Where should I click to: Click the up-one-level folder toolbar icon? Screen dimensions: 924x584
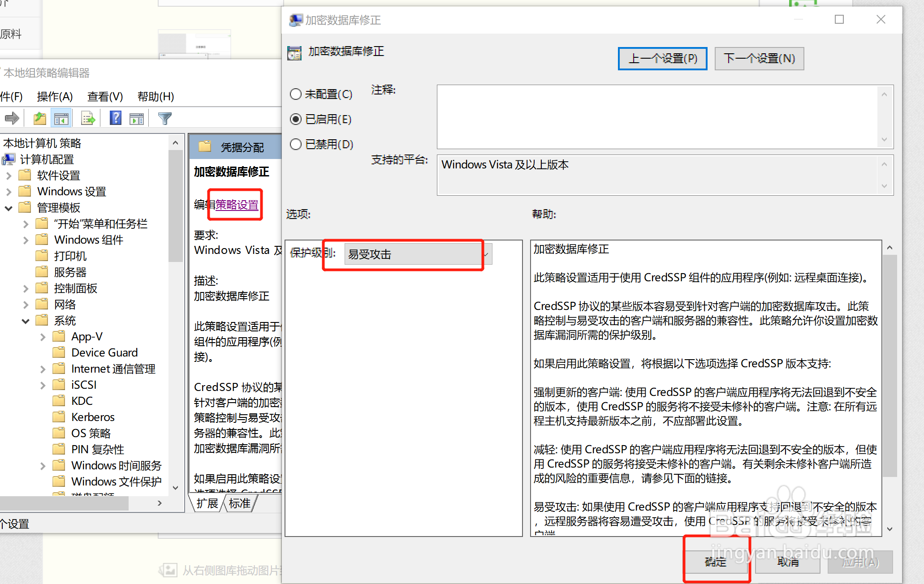click(40, 118)
